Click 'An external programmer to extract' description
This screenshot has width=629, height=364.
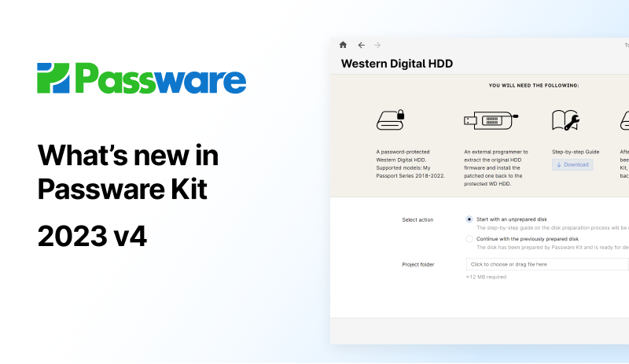[x=496, y=167]
